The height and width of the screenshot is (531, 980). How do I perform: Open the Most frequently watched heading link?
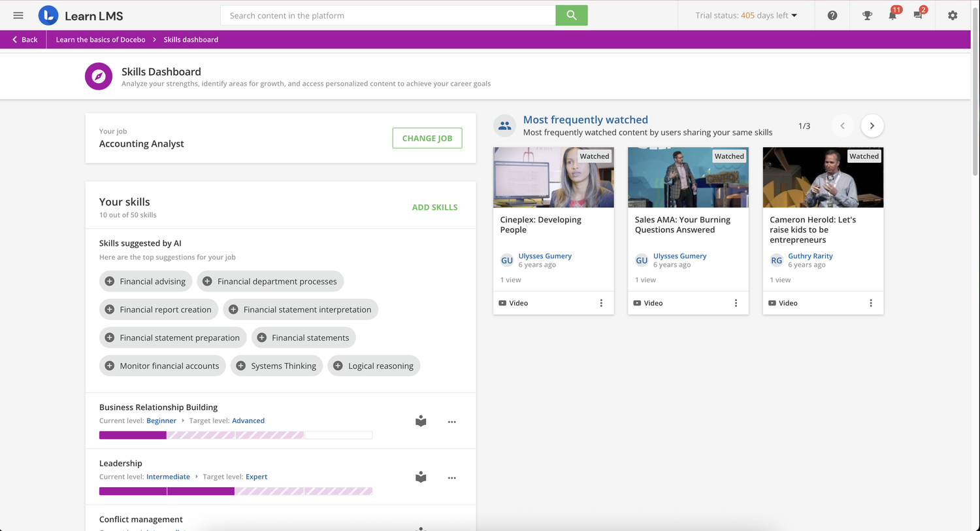585,120
